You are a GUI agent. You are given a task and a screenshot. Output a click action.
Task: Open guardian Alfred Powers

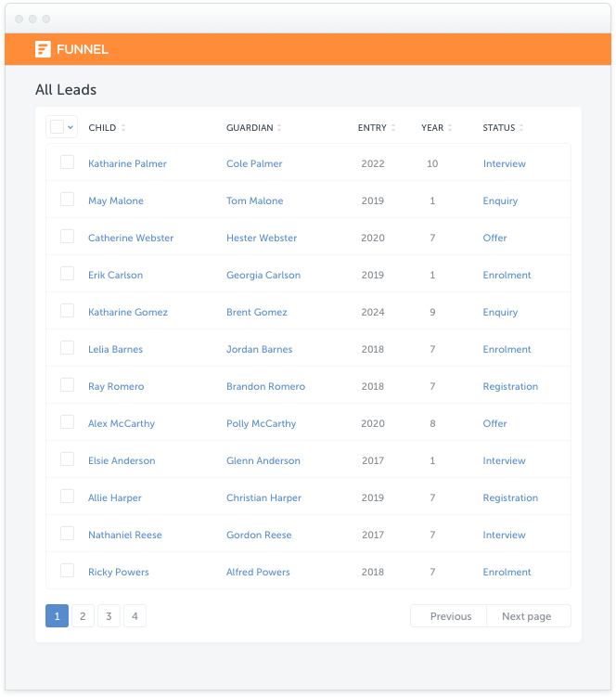tap(258, 572)
